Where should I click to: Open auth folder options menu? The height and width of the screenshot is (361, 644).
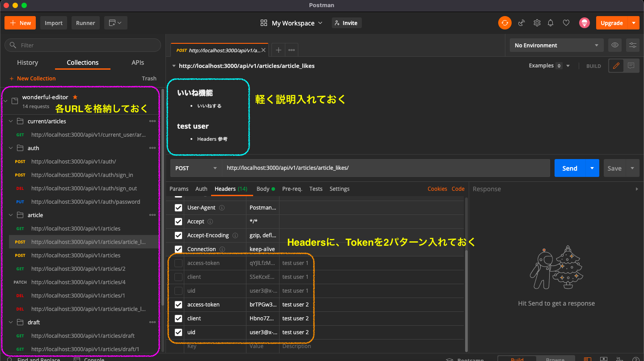(x=153, y=148)
